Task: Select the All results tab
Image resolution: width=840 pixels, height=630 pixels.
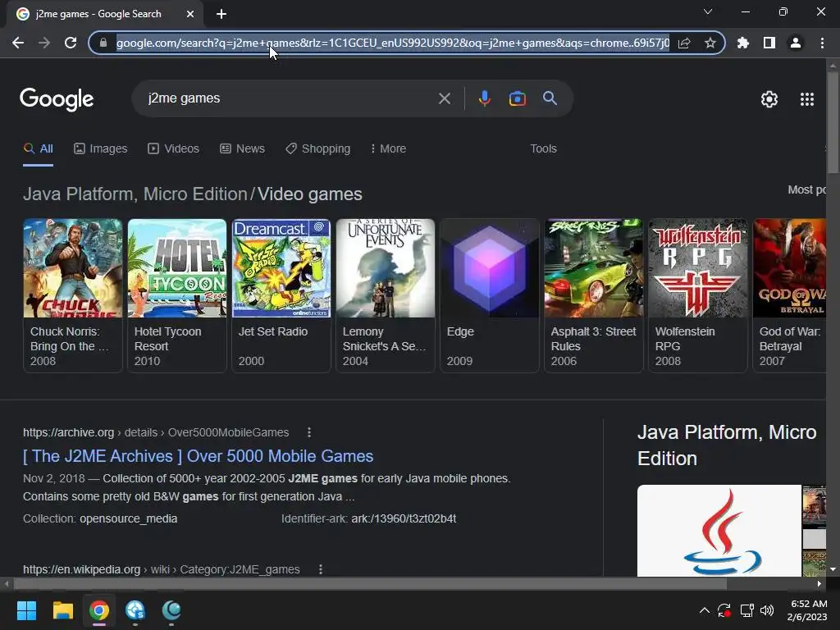Action: click(38, 149)
